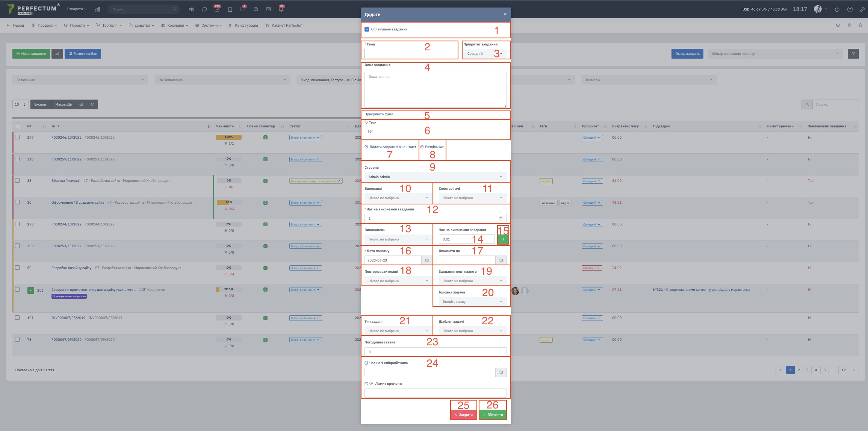
Task: Open calendar picker for Виконати до
Action: click(501, 260)
